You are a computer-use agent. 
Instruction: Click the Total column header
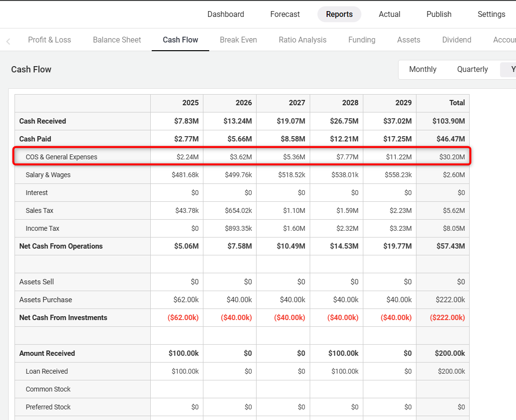(457, 103)
